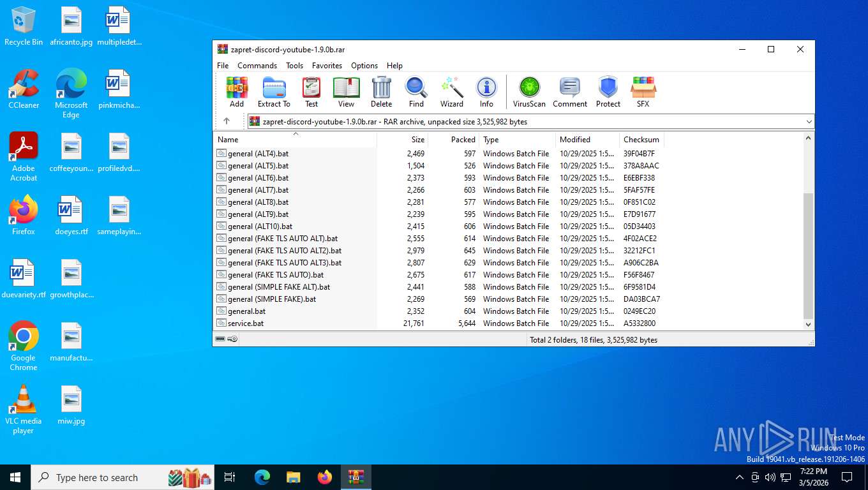Open the Favorites menu
868x490 pixels.
327,65
